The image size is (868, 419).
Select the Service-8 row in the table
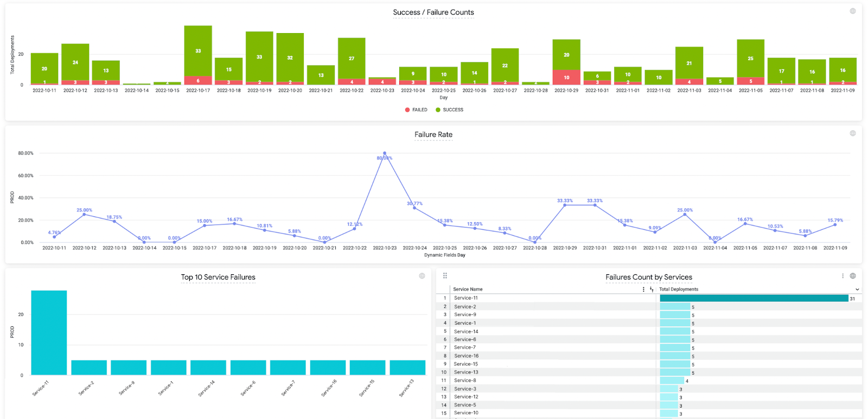click(649, 381)
